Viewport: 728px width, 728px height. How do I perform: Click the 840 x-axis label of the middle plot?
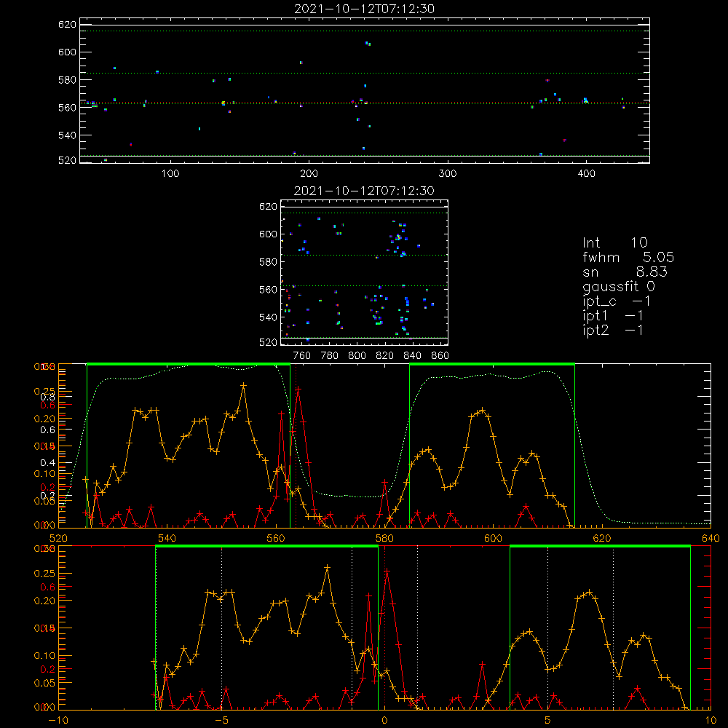412,356
